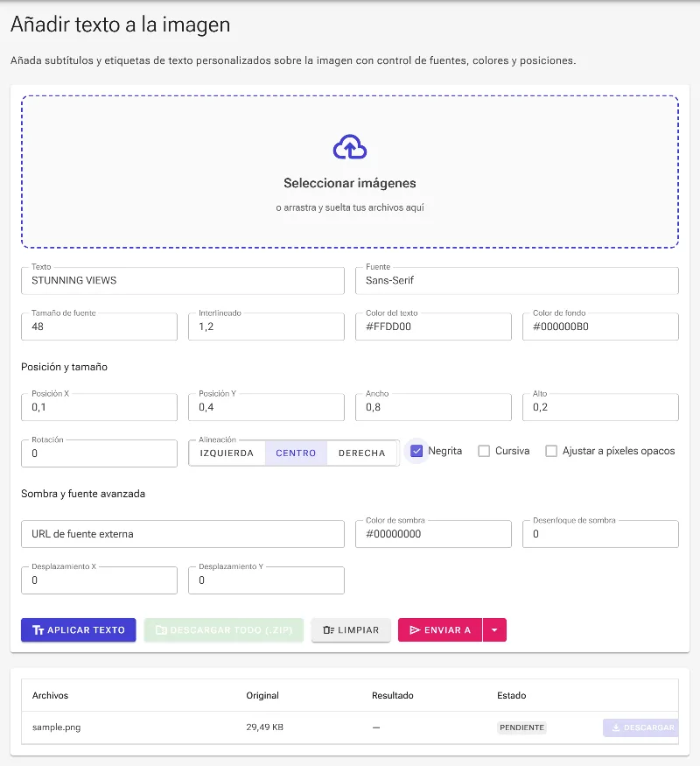This screenshot has height=766, width=700.
Task: Click the zip folder icon on Descargar Todo
Action: 161,630
